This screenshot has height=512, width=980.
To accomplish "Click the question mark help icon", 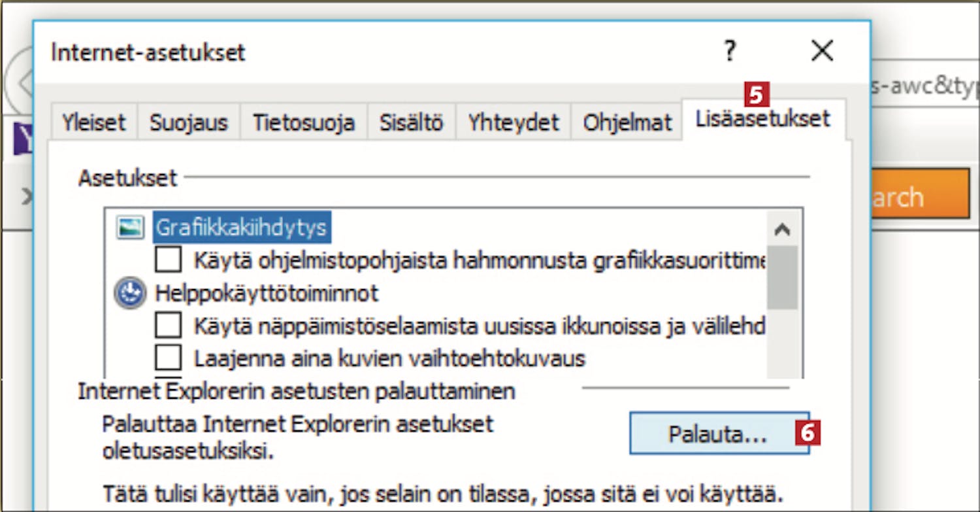I will [x=730, y=51].
